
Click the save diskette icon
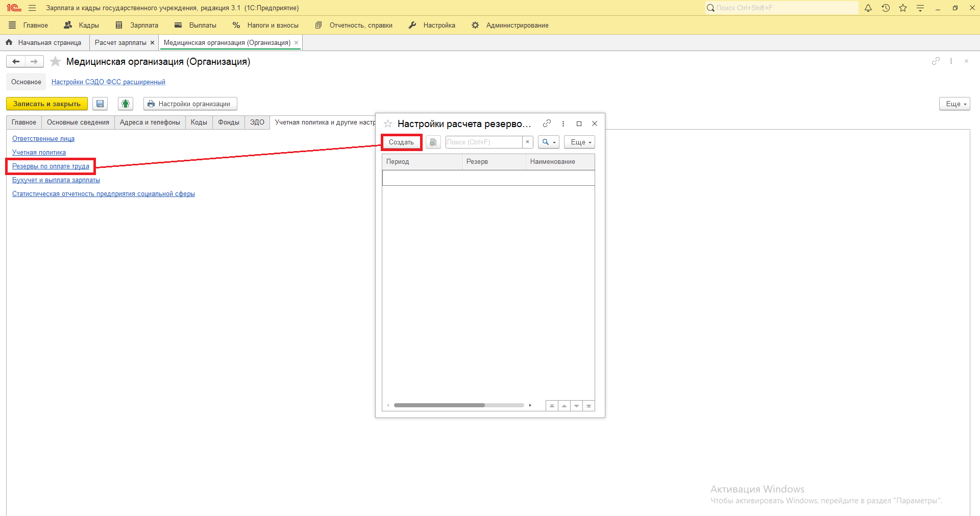(x=100, y=104)
